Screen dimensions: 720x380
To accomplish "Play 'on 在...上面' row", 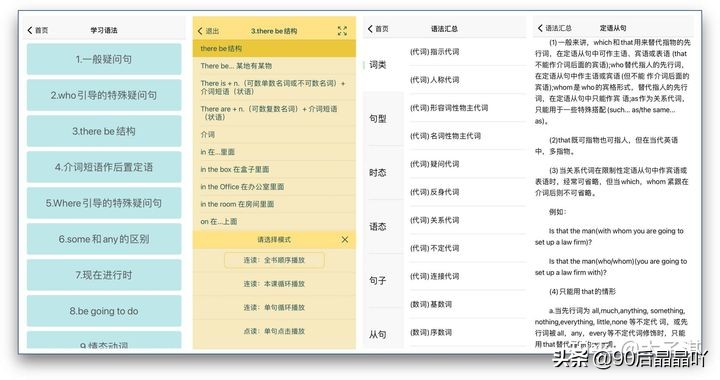I will point(274,222).
